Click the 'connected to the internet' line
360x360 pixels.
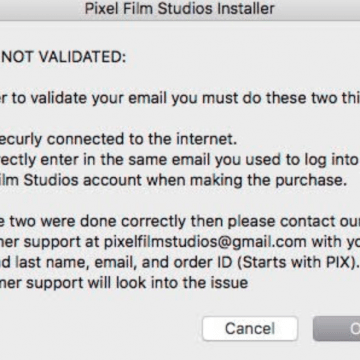(118, 139)
